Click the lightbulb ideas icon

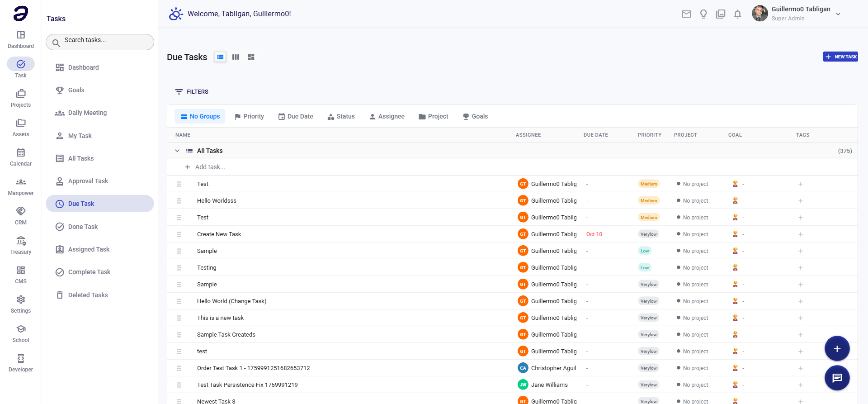[x=703, y=14]
